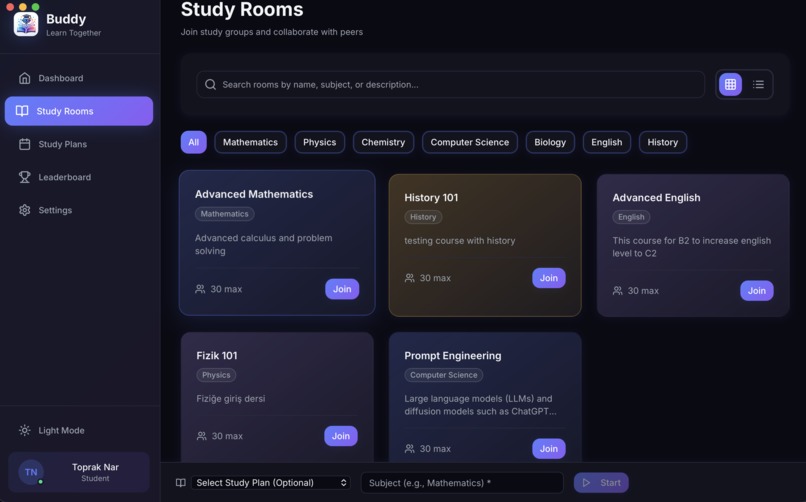Filter rooms by English
This screenshot has width=806, height=502.
click(607, 142)
